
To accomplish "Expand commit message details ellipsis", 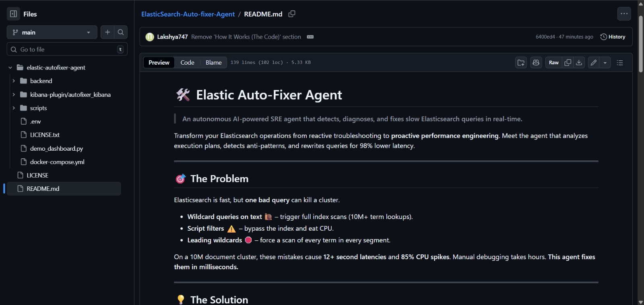I will tap(310, 37).
